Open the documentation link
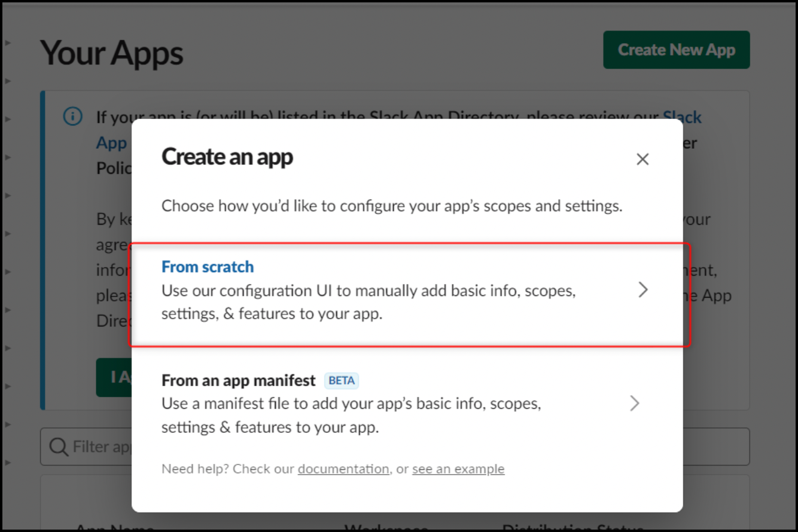Screen dimensions: 798x532 pos(343,469)
